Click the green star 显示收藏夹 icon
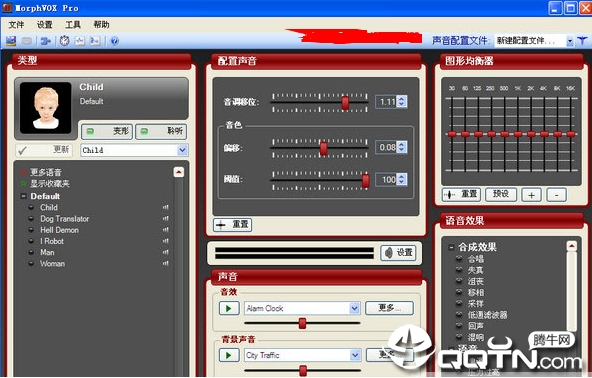Viewport: 592px width, 378px height. (x=24, y=184)
